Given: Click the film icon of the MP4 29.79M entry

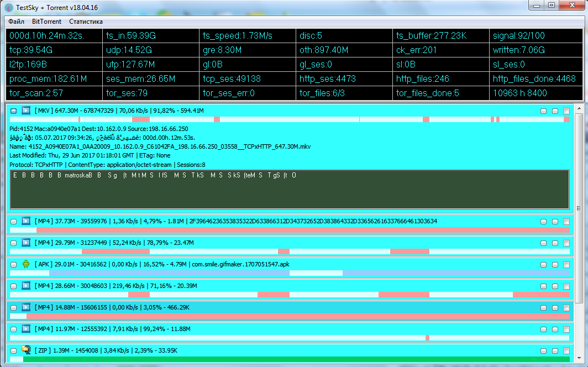Looking at the screenshot, I should pyautogui.click(x=26, y=243).
